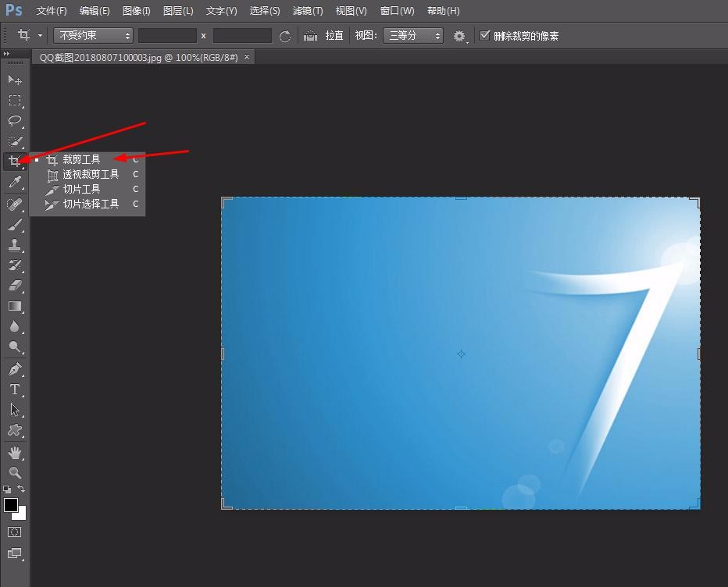Click the top-left crop corner handle
728x587 pixels.
[x=226, y=201]
